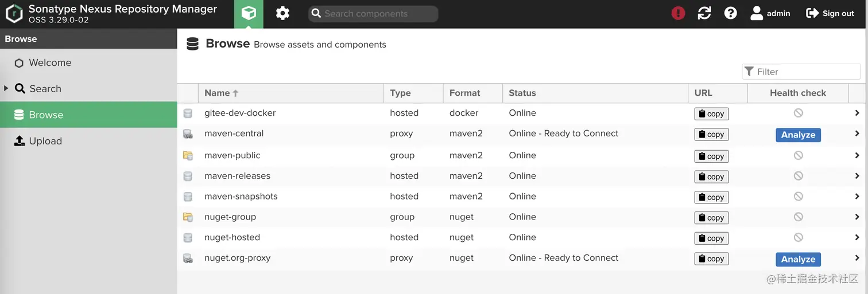The width and height of the screenshot is (868, 294).
Task: Select Browse in the sidebar
Action: click(x=46, y=115)
